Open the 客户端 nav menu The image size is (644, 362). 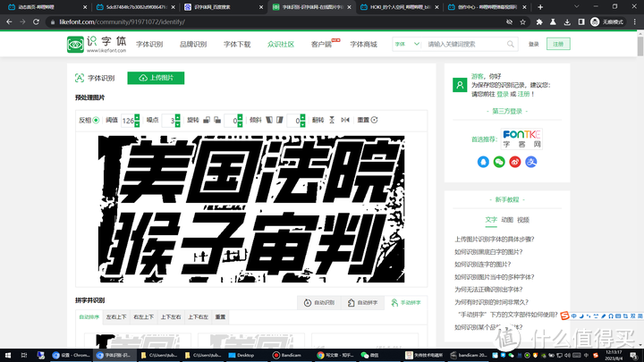click(322, 45)
